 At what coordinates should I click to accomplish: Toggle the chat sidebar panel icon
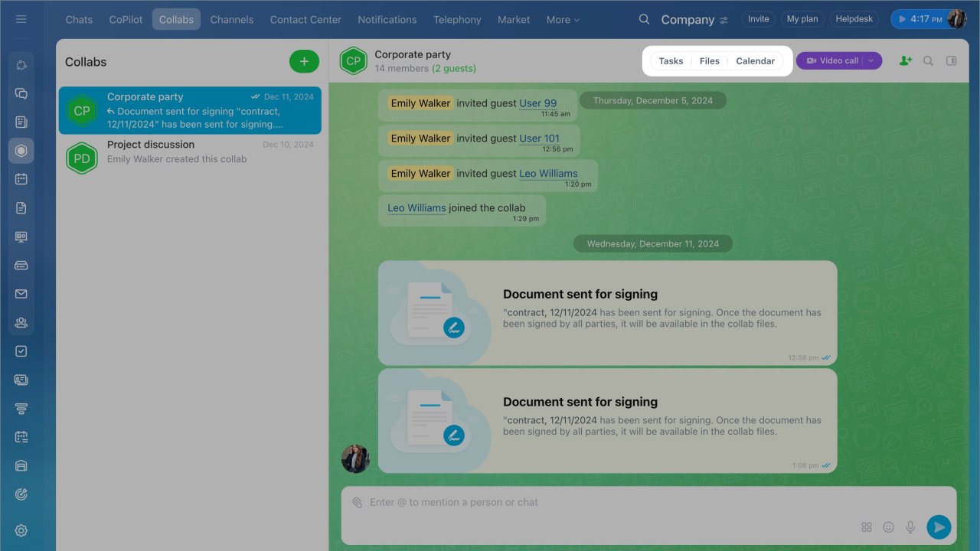[951, 61]
